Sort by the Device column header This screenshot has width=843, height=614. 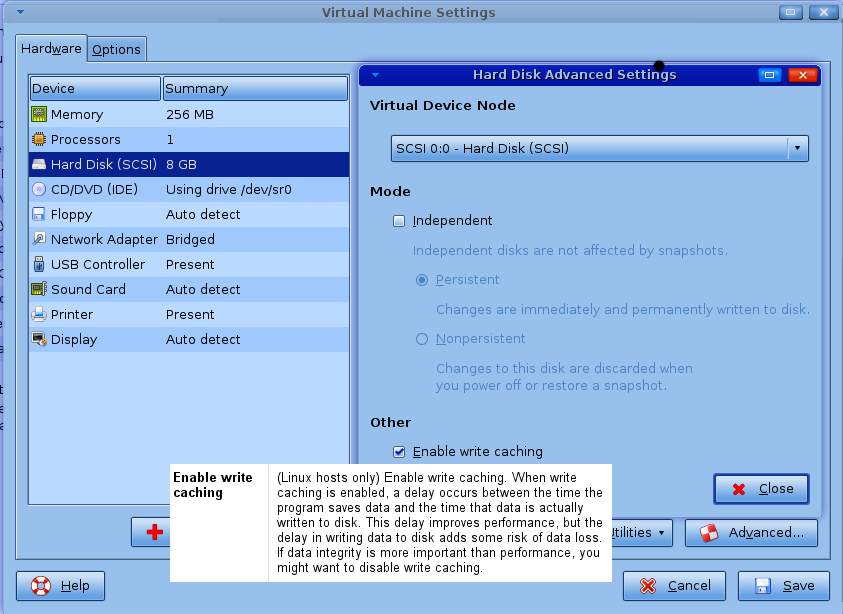[x=95, y=89]
